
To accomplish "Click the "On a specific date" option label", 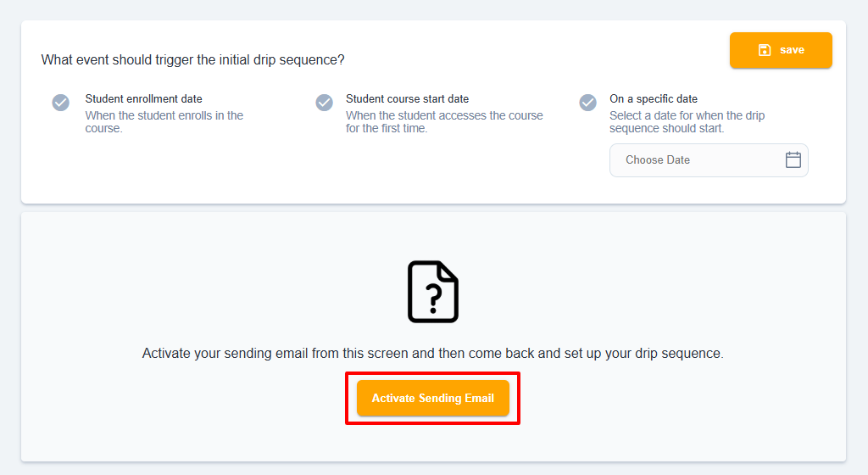I will 654,98.
